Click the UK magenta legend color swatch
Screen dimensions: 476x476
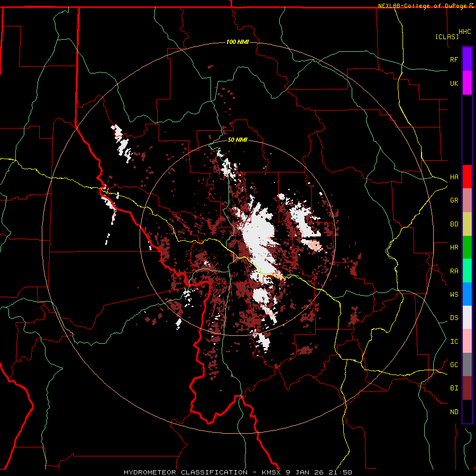coord(467,83)
